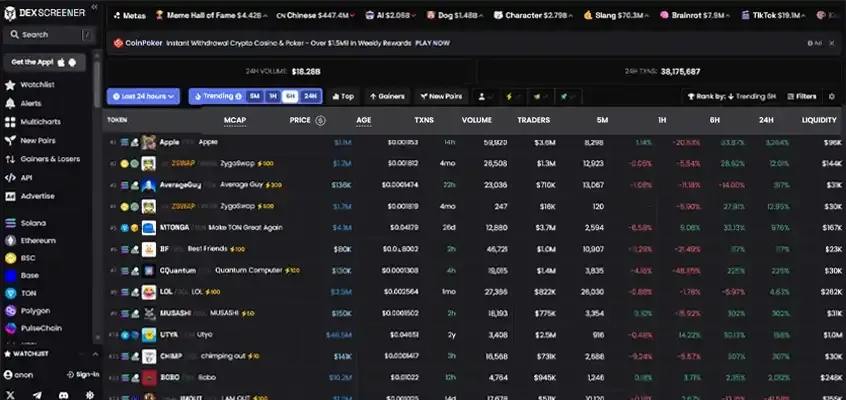This screenshot has height=400, width=846.
Task: Open the MTONGA Make TON Great Again row
Action: (474, 228)
